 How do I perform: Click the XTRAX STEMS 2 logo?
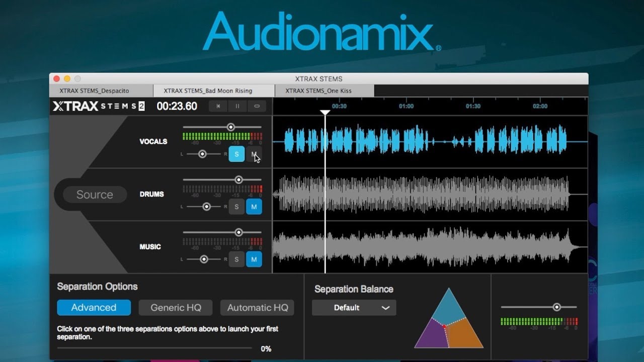[x=99, y=106]
